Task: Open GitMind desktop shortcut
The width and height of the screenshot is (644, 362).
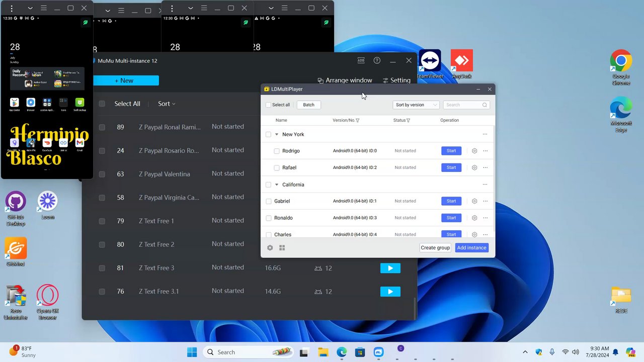Action: 16,252
